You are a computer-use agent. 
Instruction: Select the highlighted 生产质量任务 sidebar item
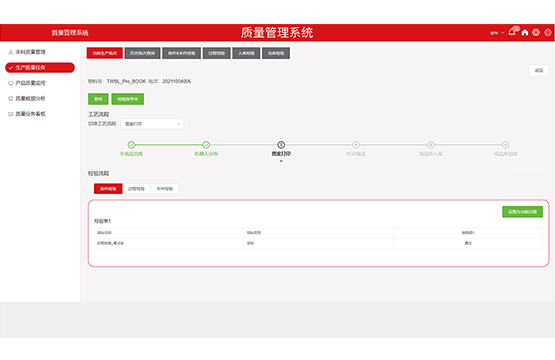[40, 68]
